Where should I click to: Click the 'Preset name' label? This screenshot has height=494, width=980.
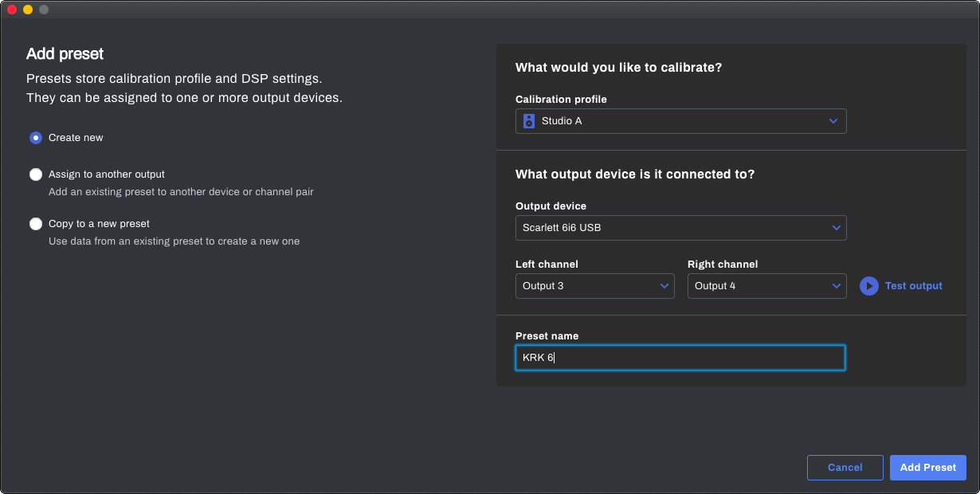(547, 336)
